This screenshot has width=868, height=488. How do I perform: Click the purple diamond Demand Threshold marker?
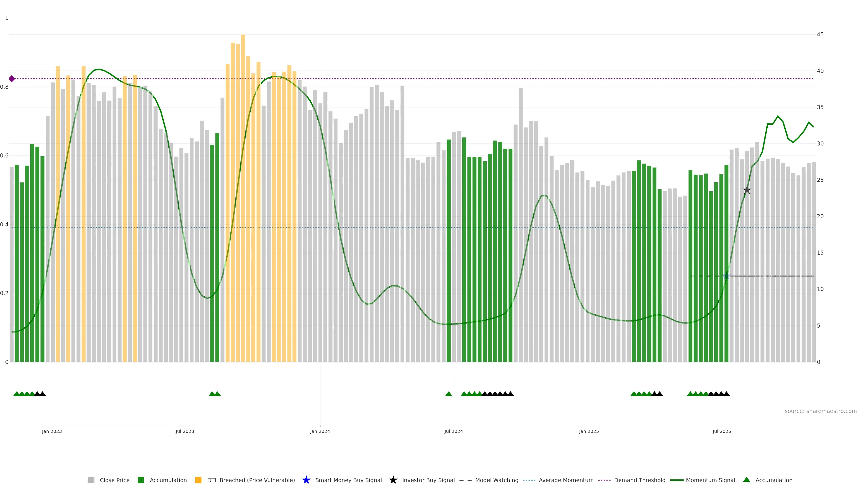point(12,79)
